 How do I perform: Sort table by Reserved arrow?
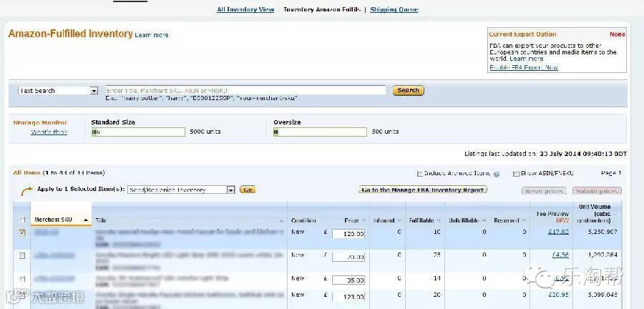[523, 221]
